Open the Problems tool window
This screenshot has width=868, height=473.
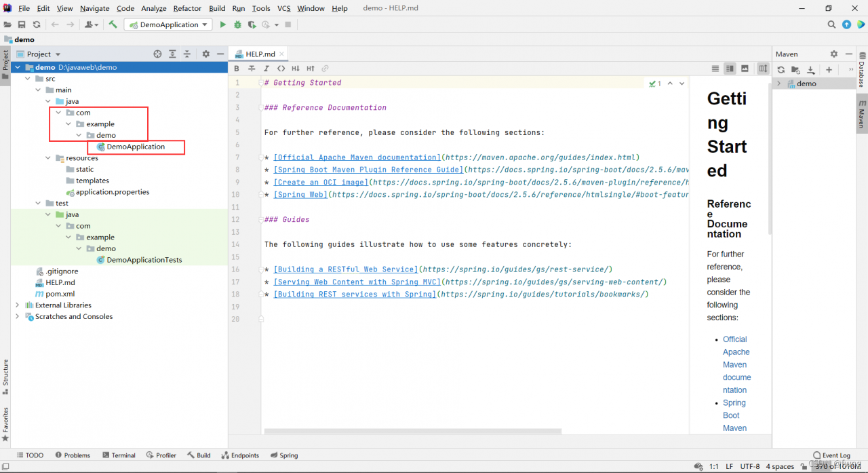pyautogui.click(x=73, y=455)
